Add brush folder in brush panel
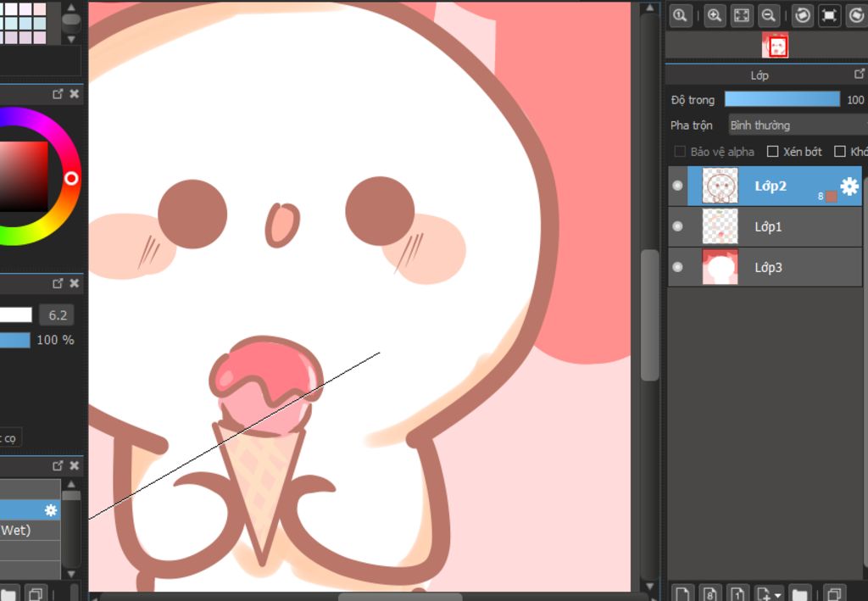 pos(9,594)
